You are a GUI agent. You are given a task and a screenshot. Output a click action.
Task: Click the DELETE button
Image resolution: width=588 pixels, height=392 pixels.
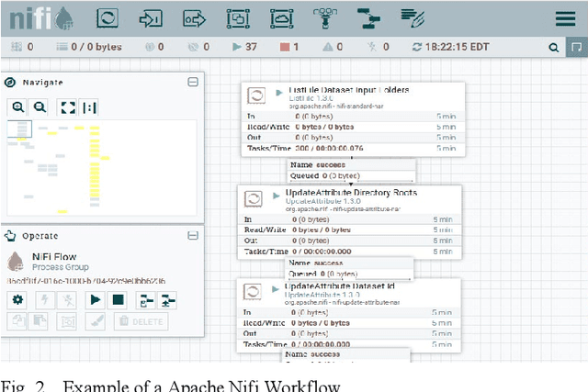141,321
